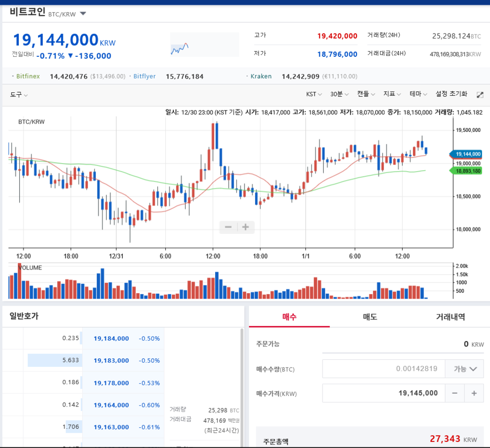Switch to the 매수 buy tab
Image resolution: width=490 pixels, height=448 pixels.
(289, 317)
